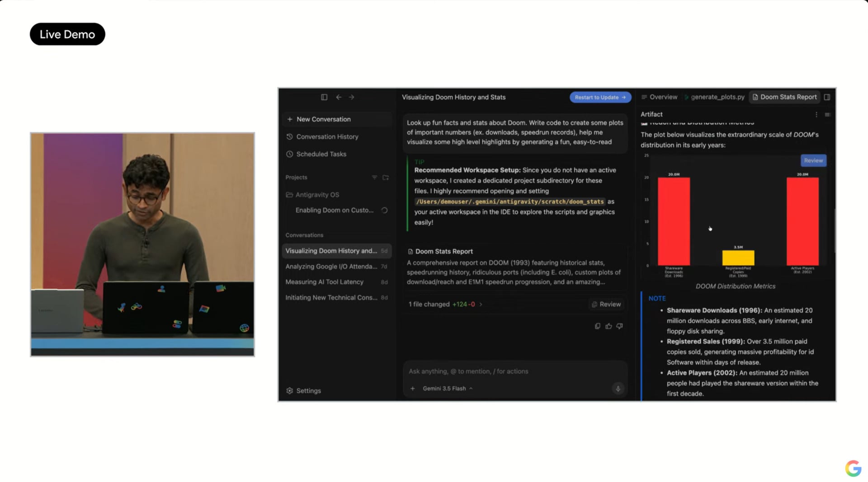Click the yellow Registered/Paid Copies bar
The height and width of the screenshot is (482, 868).
(x=738, y=258)
